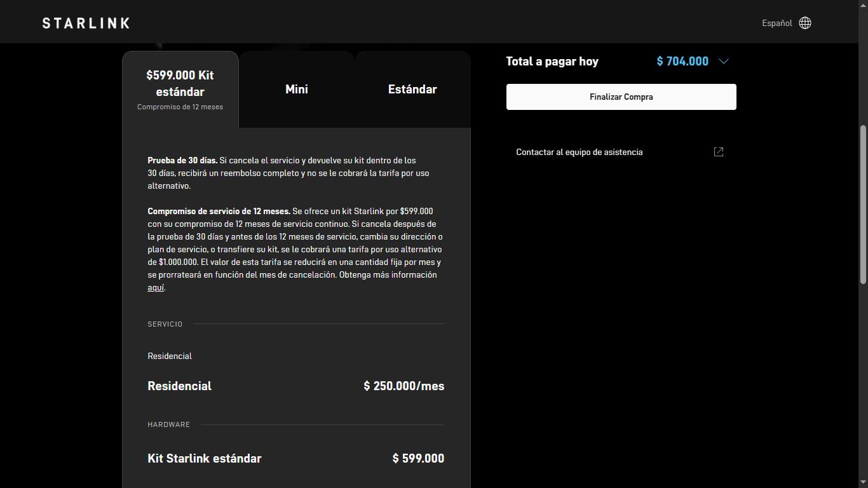The image size is (868, 488).
Task: Click the bold Residencial plan name
Action: 180,386
